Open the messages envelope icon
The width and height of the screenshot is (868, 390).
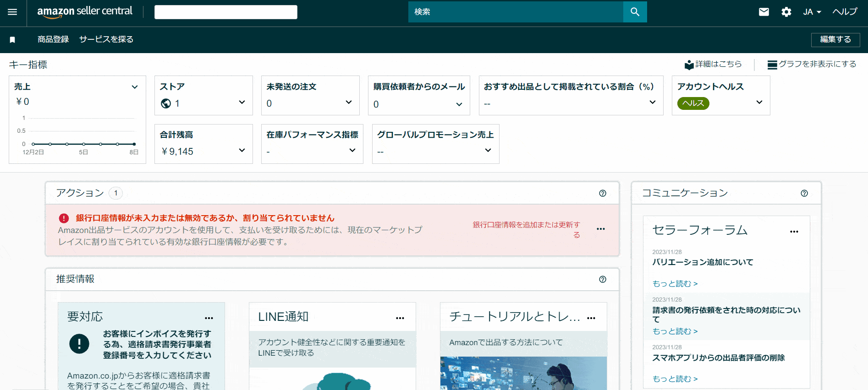click(764, 12)
